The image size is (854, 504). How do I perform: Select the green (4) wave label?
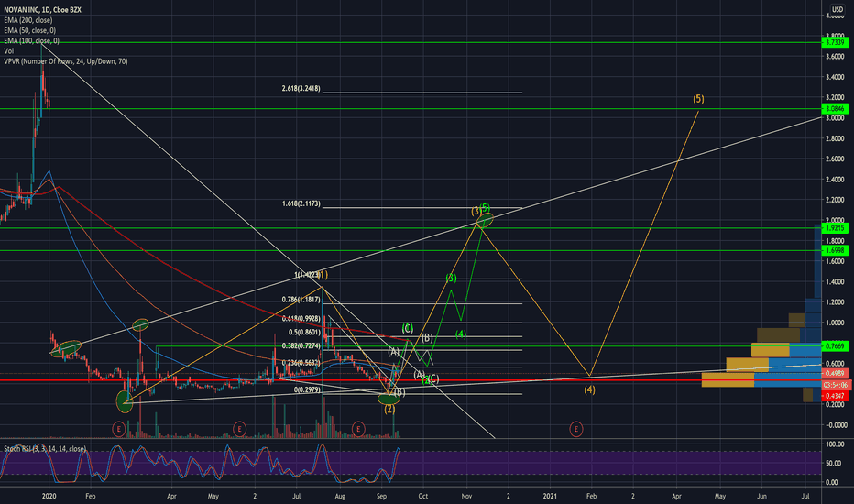(x=461, y=334)
